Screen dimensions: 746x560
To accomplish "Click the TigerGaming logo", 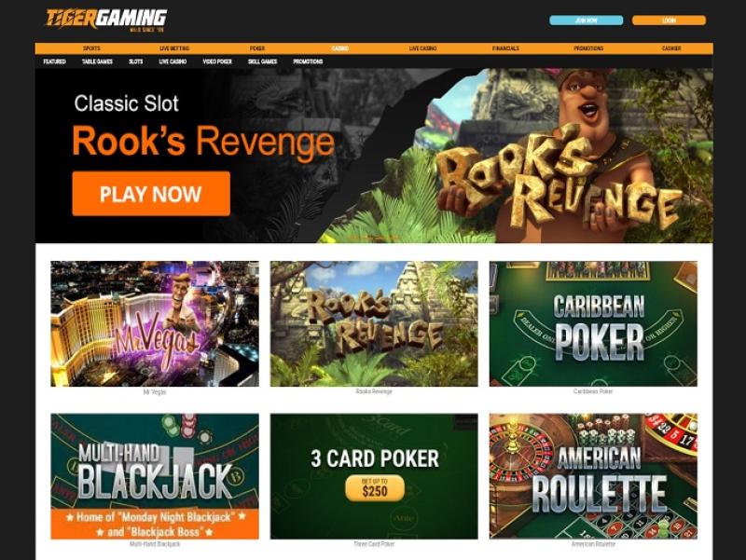I will point(105,20).
